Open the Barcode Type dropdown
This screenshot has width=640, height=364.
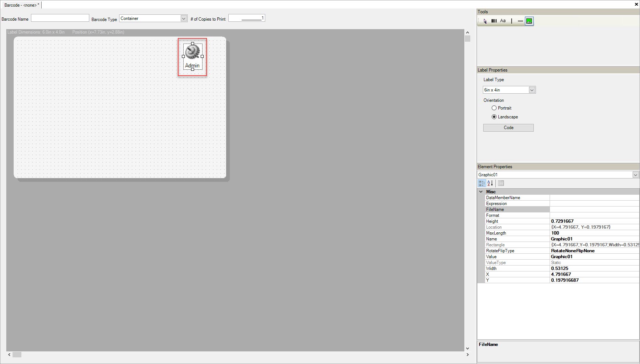point(184,18)
